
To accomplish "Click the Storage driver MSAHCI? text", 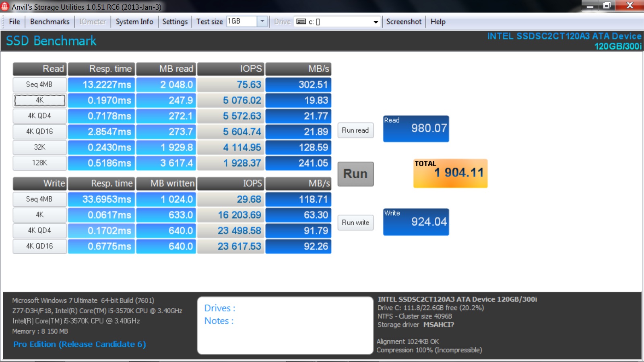I will (x=416, y=325).
